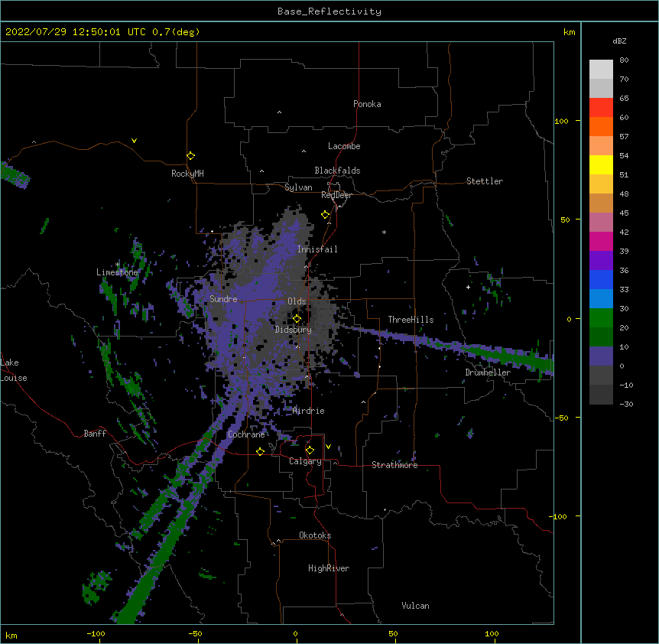Click the Sundre city label
The width and height of the screenshot is (659, 644).
tap(223, 299)
